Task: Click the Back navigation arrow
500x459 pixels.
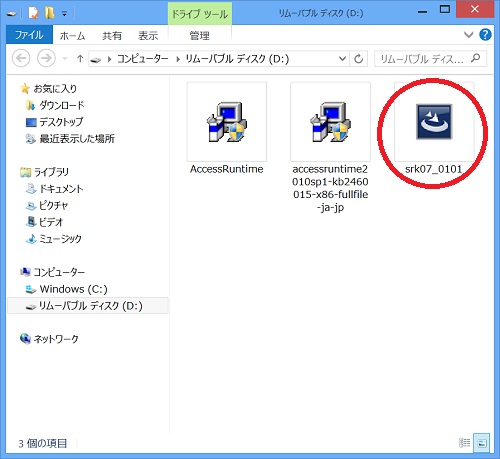Action: pos(21,58)
